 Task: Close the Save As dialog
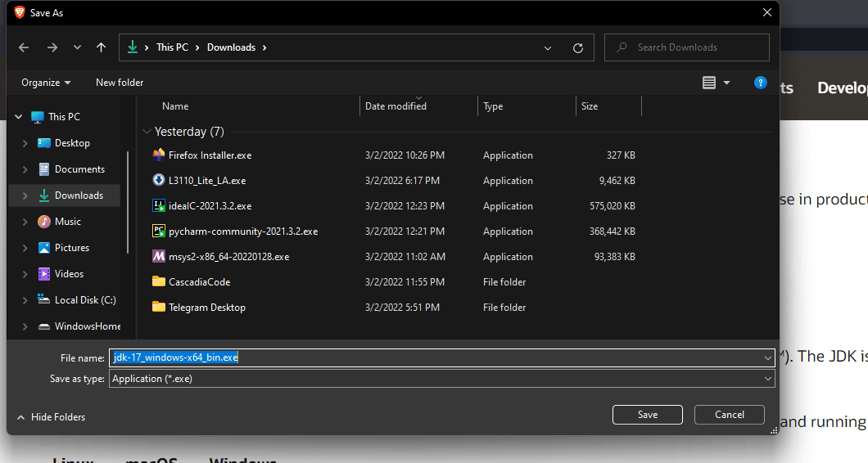[x=766, y=12]
